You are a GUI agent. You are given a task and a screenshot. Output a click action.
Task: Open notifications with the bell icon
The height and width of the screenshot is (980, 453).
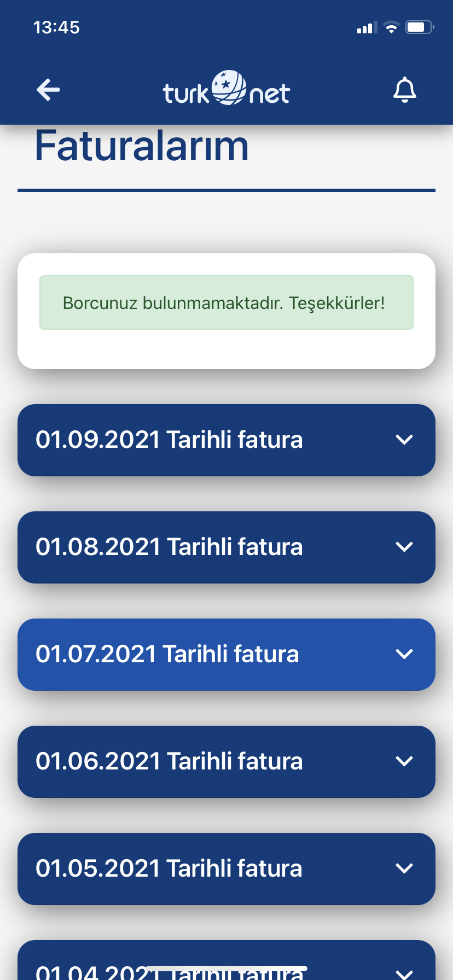coord(405,90)
